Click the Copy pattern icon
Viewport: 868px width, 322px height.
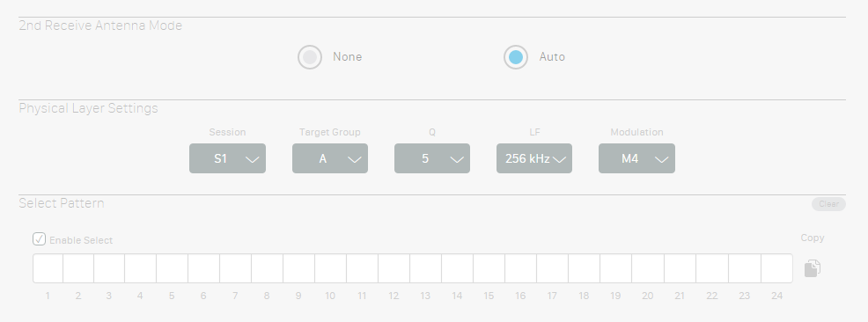tap(812, 268)
